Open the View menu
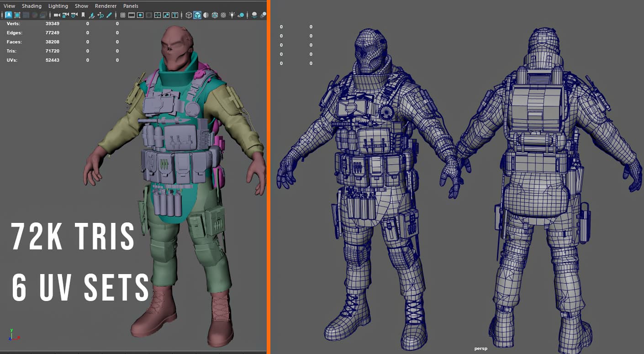The width and height of the screenshot is (644, 354). coord(9,6)
